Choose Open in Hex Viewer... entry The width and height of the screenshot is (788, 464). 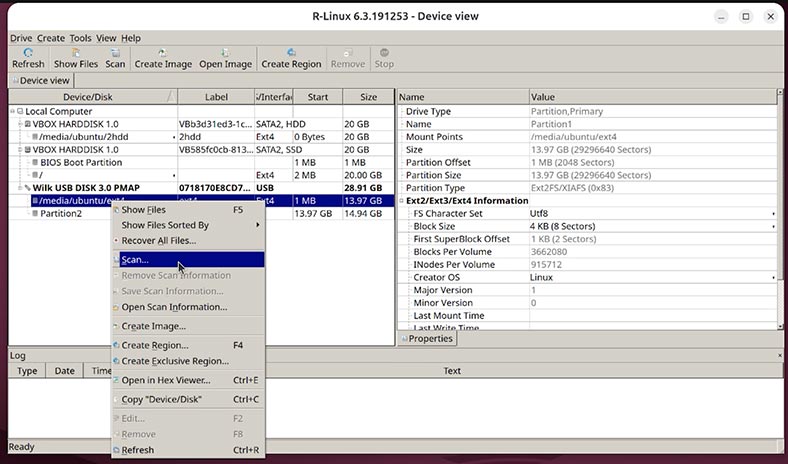click(188, 380)
